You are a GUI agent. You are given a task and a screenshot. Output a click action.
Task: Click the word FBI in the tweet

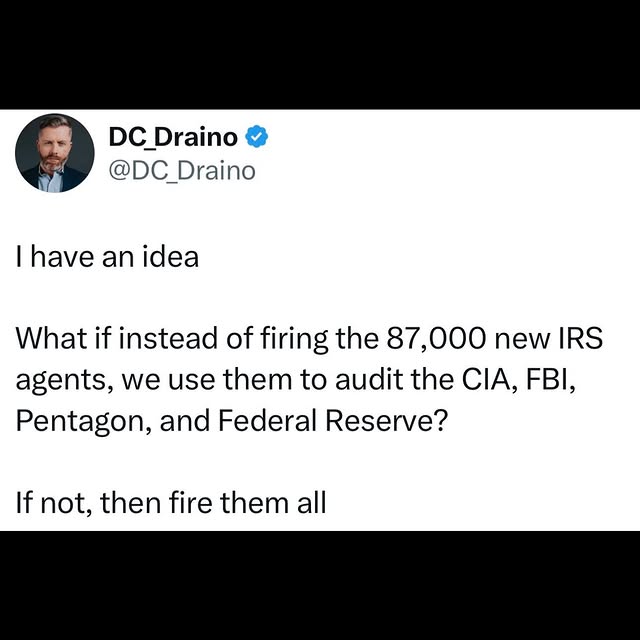tap(551, 380)
